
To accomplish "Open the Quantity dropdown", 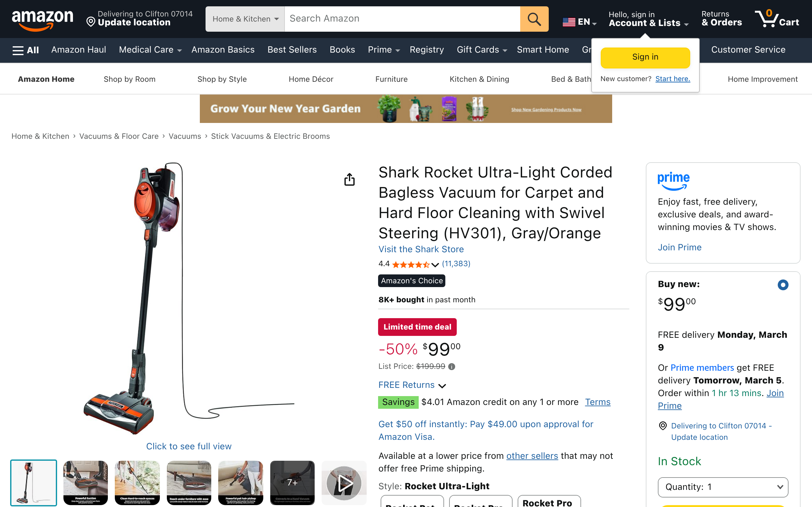I will [x=723, y=487].
